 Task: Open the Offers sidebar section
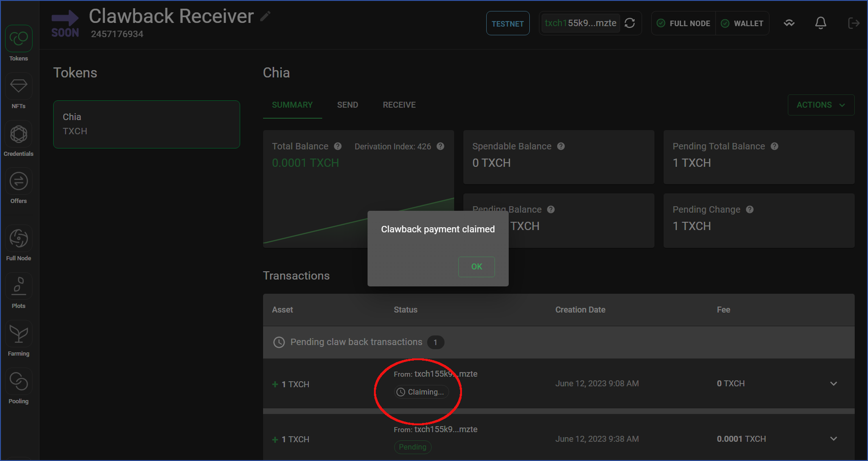[x=19, y=187]
